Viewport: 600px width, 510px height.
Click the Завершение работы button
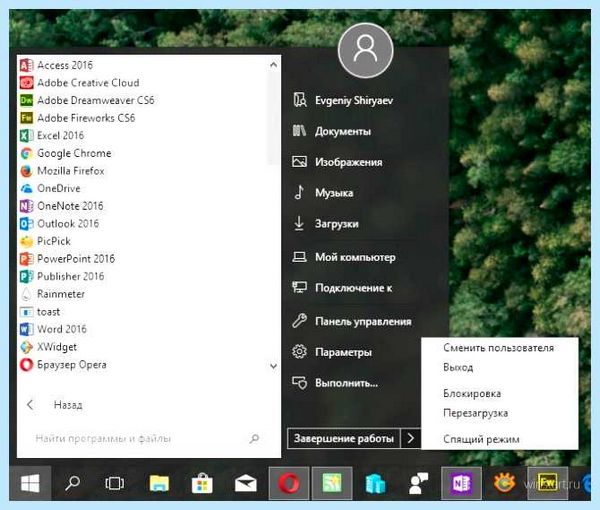coord(344,438)
